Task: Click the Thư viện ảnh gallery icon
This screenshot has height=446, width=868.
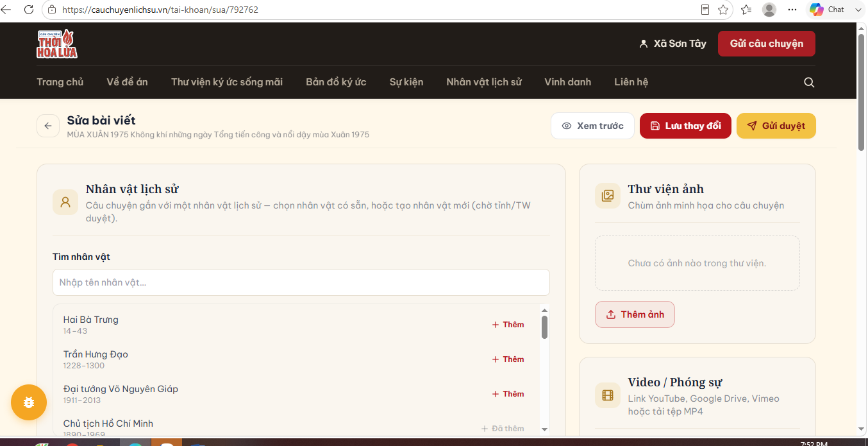Action: (608, 196)
